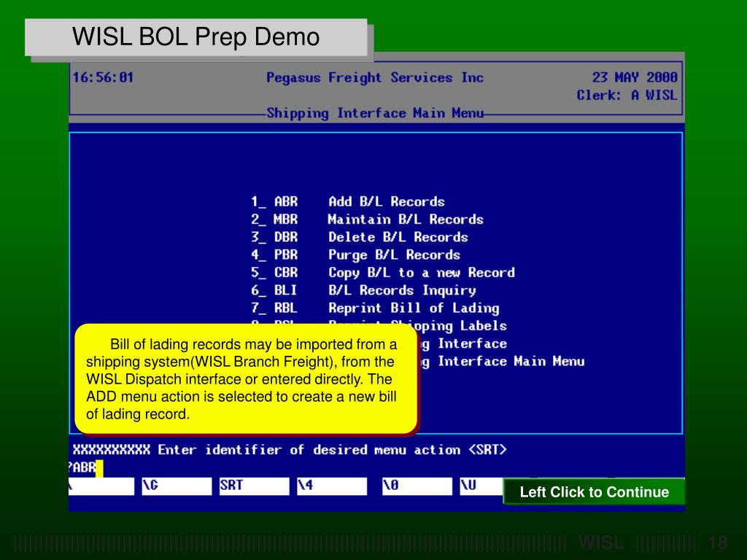Click the Left Click to Continue button
This screenshot has width=747, height=560.
pyautogui.click(x=594, y=491)
